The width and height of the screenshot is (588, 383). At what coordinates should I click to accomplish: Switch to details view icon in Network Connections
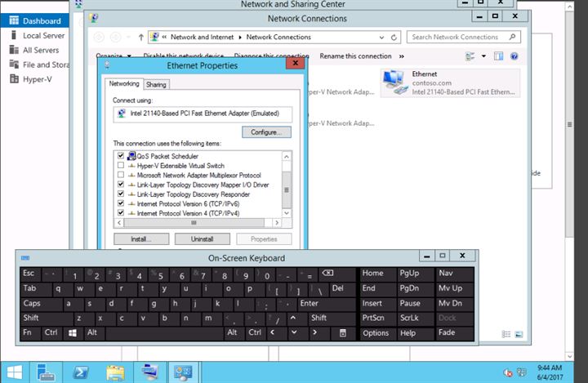pos(506,334)
